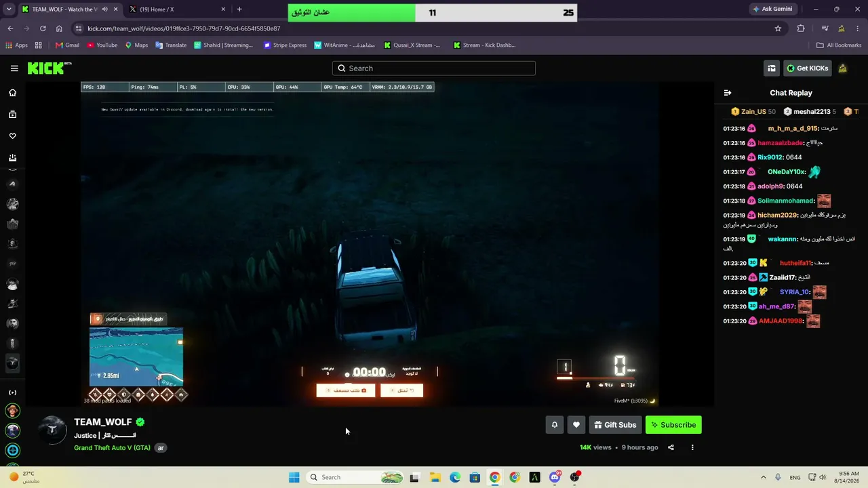Open SYRIA_10's username in chat replay
The image size is (868, 488).
pyautogui.click(x=795, y=292)
